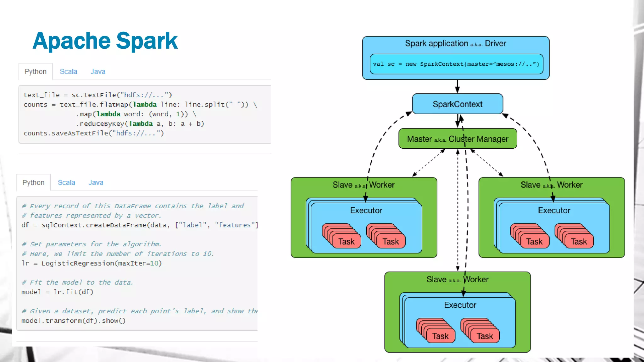The image size is (644, 362).
Task: Click the Apache Spark slide title
Action: [x=105, y=41]
